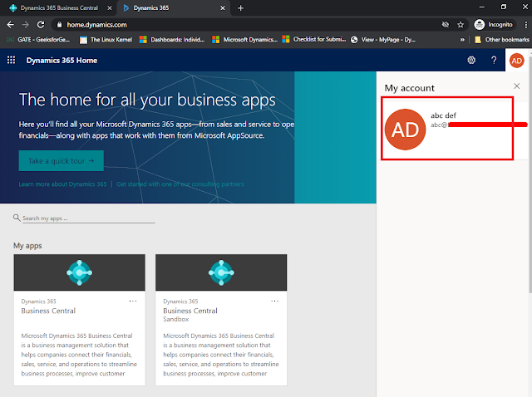Click the page vertical scrollbar
532x397 pixels.
click(x=530, y=173)
